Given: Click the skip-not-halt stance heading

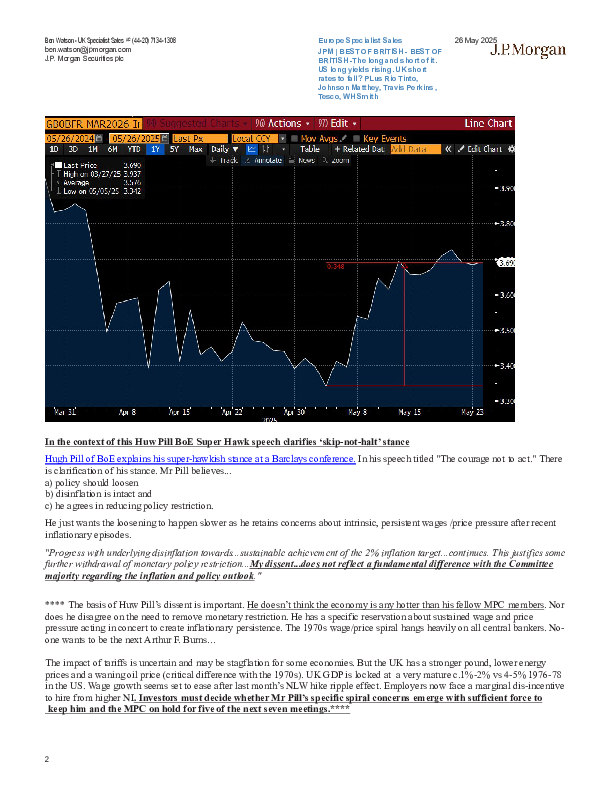Looking at the screenshot, I should (x=227, y=442).
